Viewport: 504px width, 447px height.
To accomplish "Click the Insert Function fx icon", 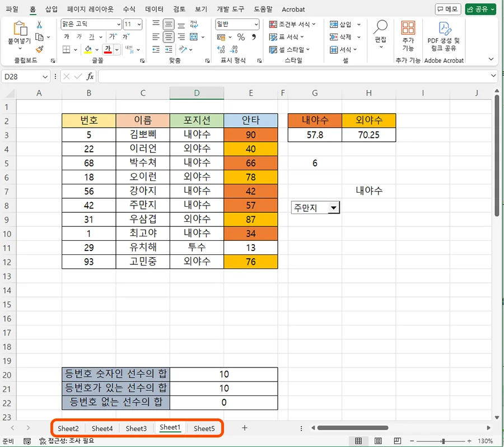I will (90, 77).
